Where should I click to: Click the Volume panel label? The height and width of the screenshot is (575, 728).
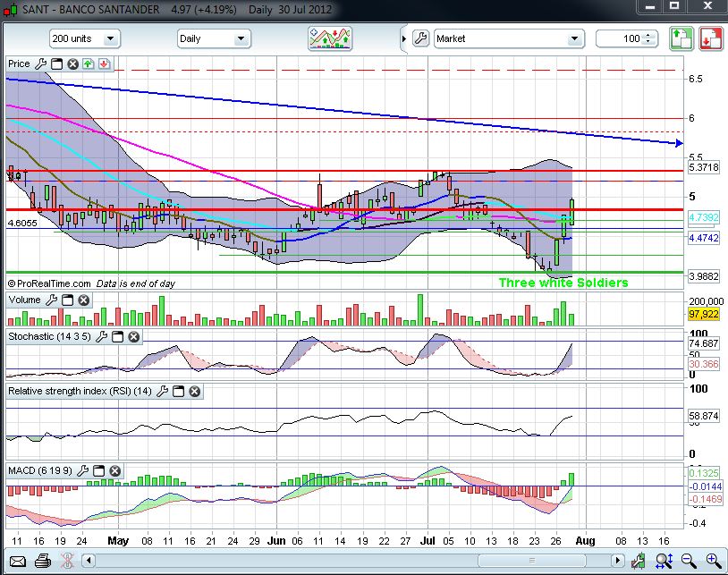25,300
